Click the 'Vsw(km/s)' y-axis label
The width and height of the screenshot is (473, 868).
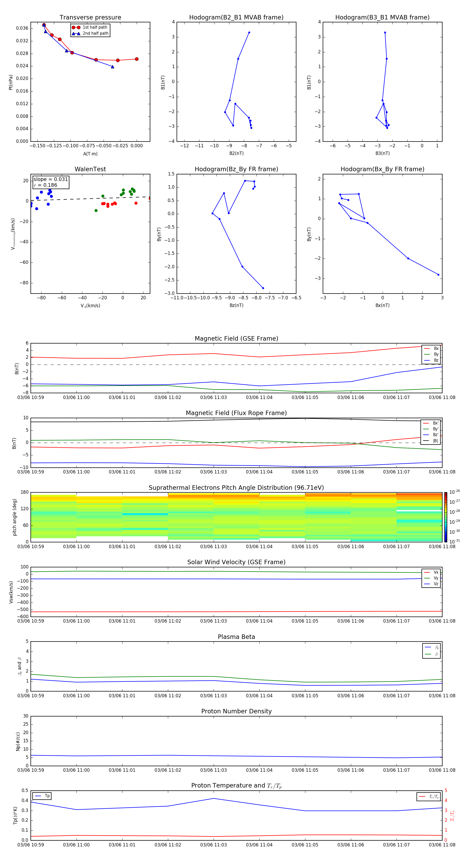(11, 592)
